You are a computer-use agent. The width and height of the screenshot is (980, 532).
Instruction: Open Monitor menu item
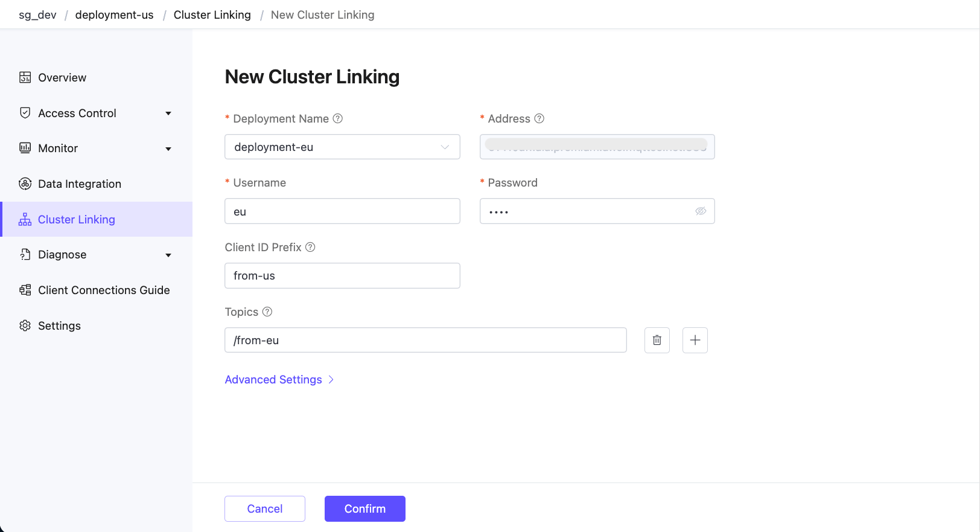click(97, 148)
